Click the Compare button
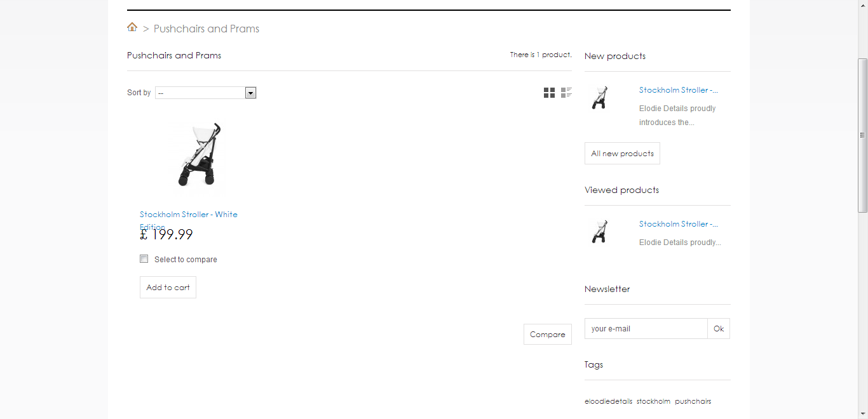Image resolution: width=868 pixels, height=419 pixels. click(x=548, y=335)
